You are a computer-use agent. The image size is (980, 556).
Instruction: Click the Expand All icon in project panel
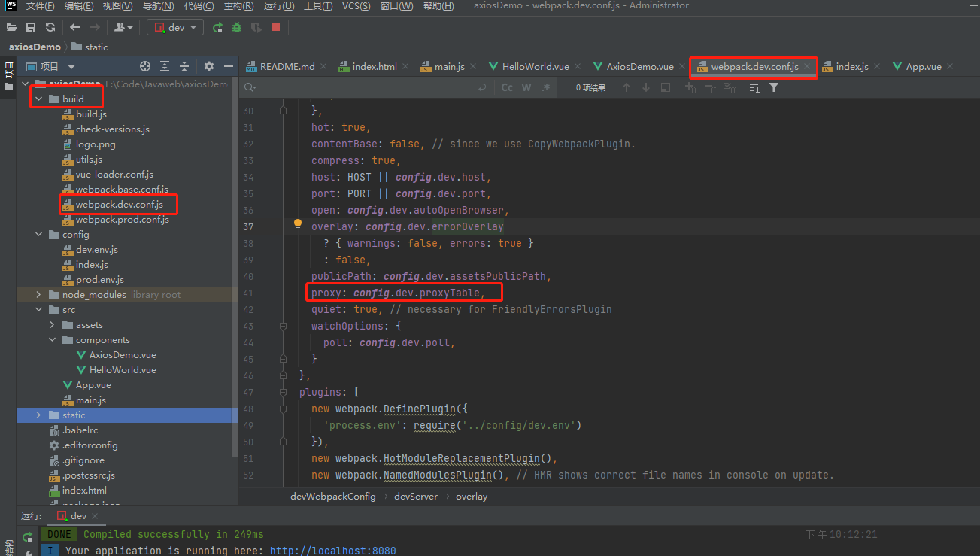pyautogui.click(x=165, y=66)
